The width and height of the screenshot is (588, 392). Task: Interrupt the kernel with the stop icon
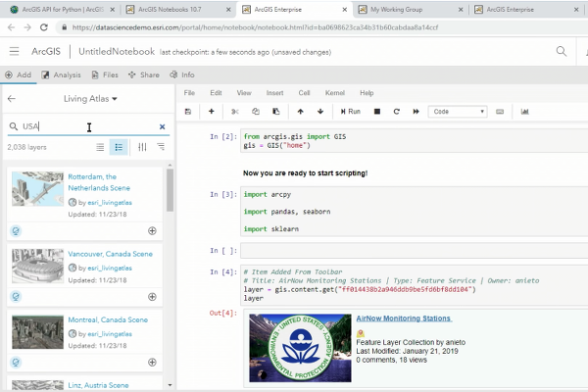[x=376, y=112]
